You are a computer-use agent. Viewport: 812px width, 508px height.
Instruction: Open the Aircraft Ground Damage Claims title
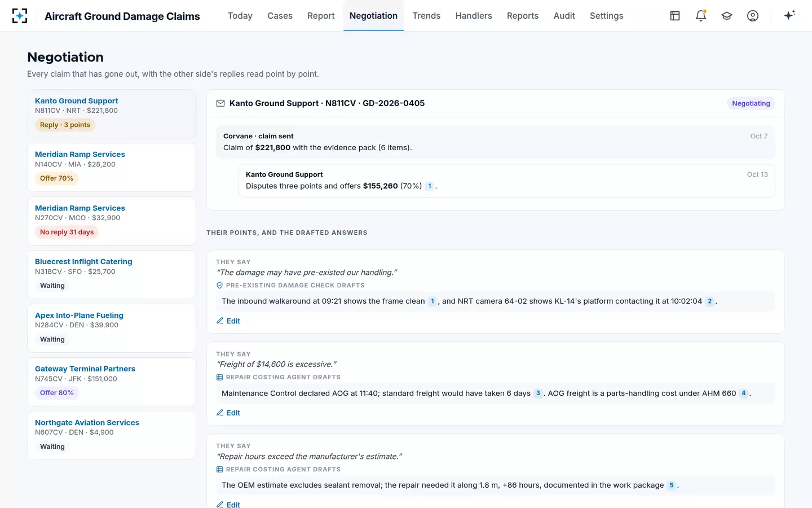[122, 16]
